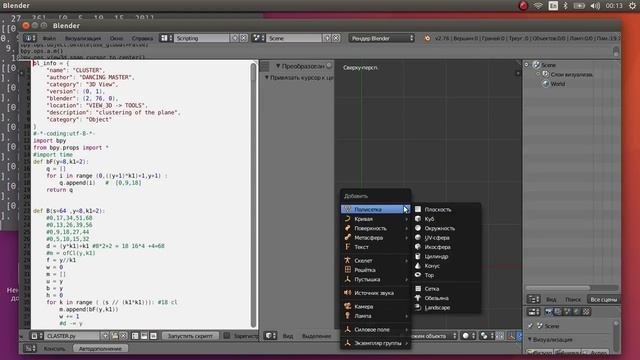Select the Render tab icon in properties
This screenshot has height=360, width=640.
549,312
